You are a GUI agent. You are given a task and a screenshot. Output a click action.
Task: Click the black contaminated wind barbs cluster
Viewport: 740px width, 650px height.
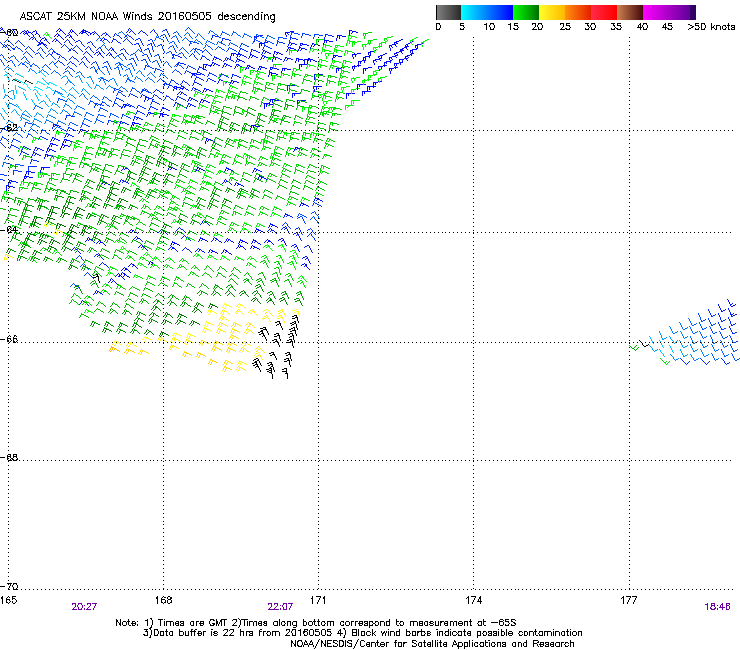point(278,347)
